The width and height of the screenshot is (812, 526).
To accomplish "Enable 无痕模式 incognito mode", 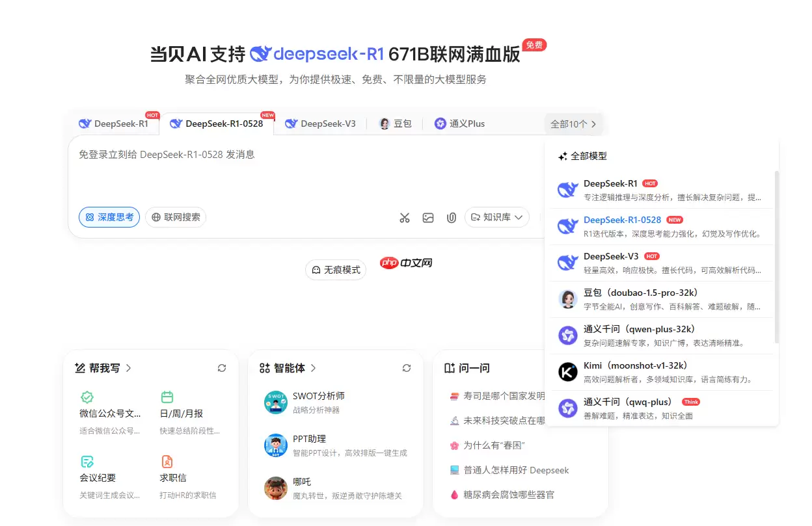I will 335,269.
